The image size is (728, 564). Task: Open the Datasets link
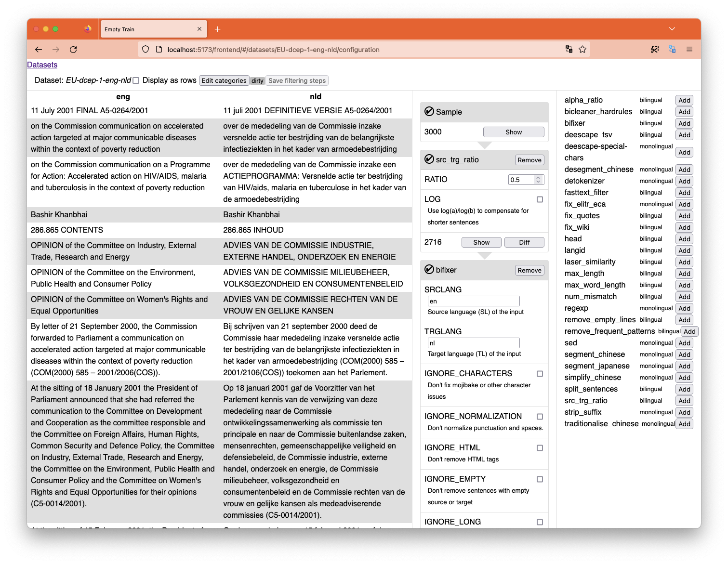[x=42, y=65]
